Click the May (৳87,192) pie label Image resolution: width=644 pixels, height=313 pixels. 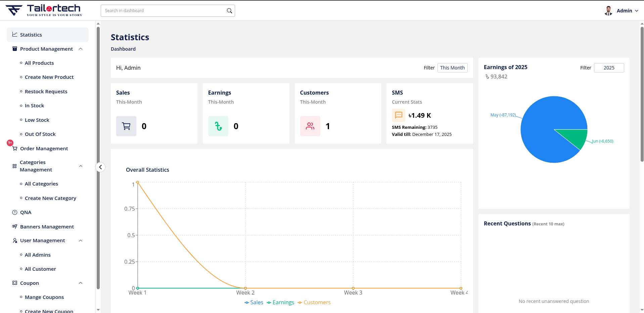click(503, 115)
